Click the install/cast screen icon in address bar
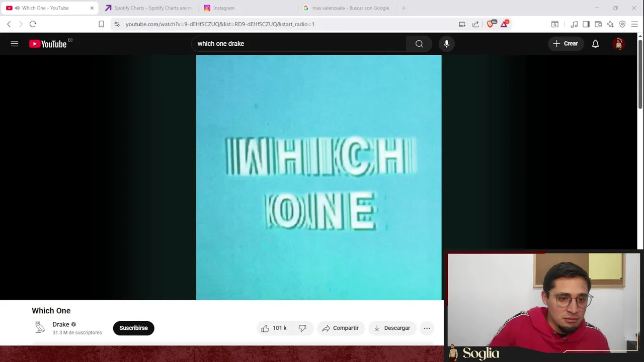 point(462,24)
